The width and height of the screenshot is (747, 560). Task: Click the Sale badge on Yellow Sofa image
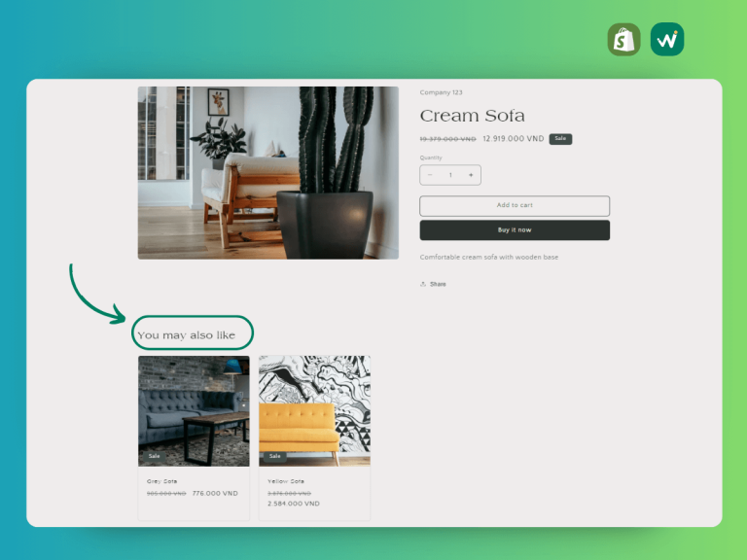click(275, 456)
